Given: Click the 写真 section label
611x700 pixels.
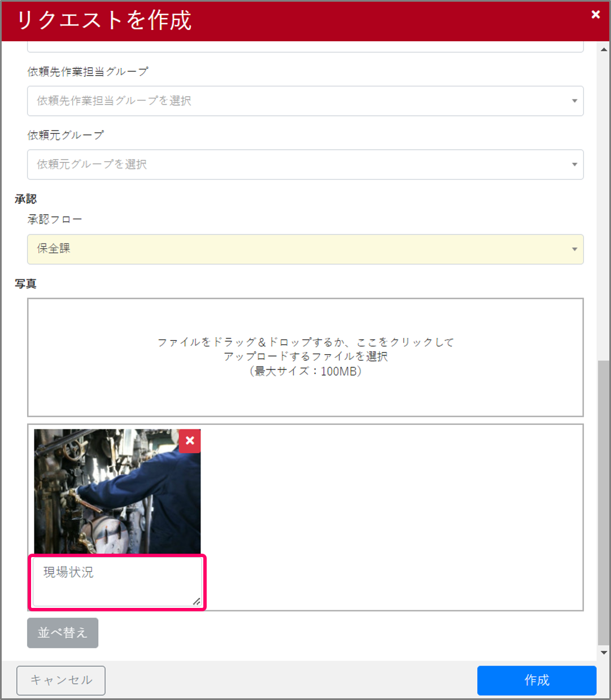Looking at the screenshot, I should pos(26,284).
